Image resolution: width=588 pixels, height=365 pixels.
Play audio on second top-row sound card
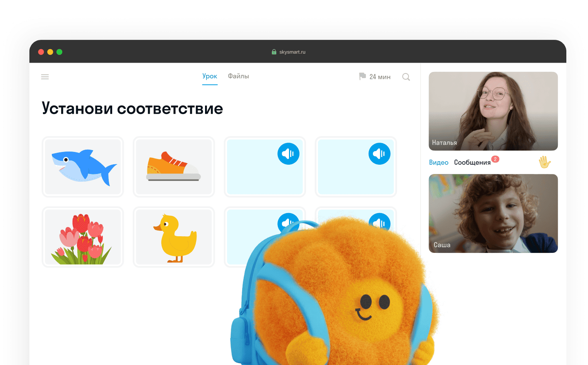click(x=379, y=154)
